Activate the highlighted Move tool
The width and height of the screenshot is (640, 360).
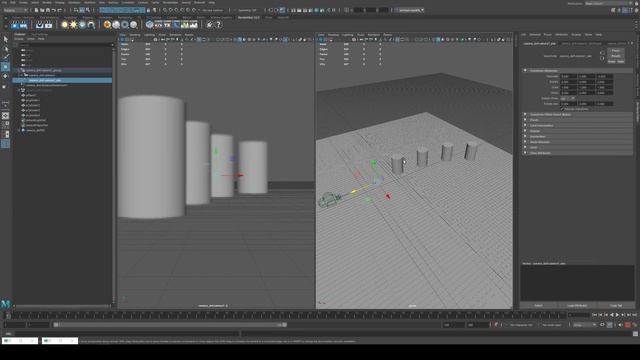coord(5,67)
